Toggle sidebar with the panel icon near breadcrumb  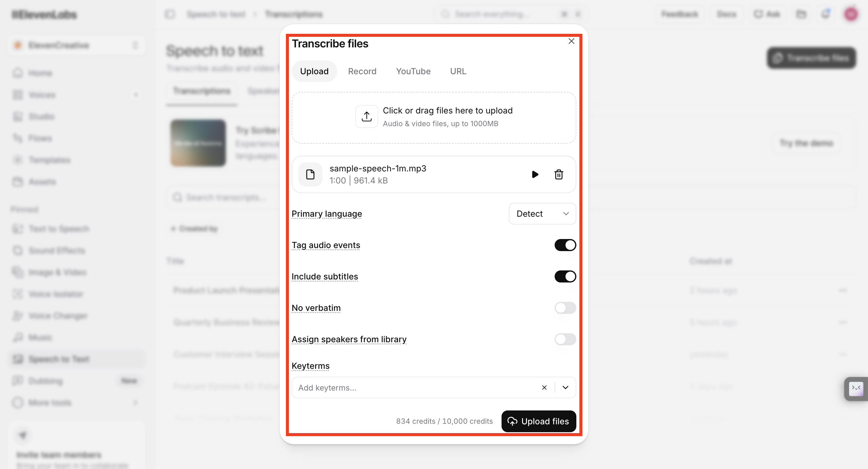(170, 14)
